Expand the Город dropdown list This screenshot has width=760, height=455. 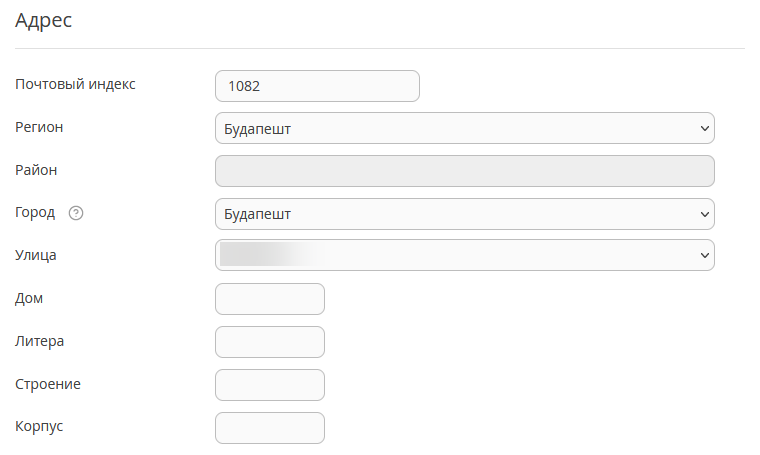coord(465,214)
